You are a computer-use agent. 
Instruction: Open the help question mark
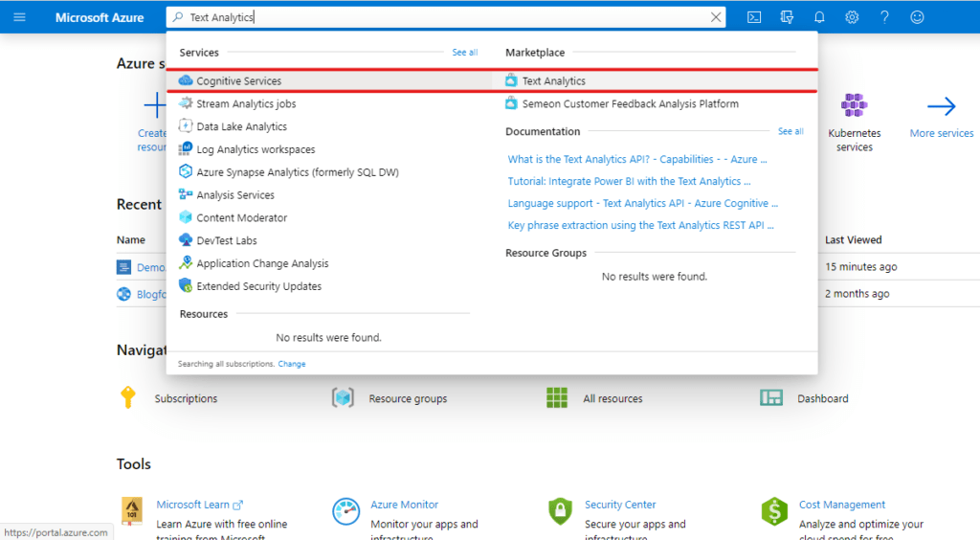(x=884, y=17)
